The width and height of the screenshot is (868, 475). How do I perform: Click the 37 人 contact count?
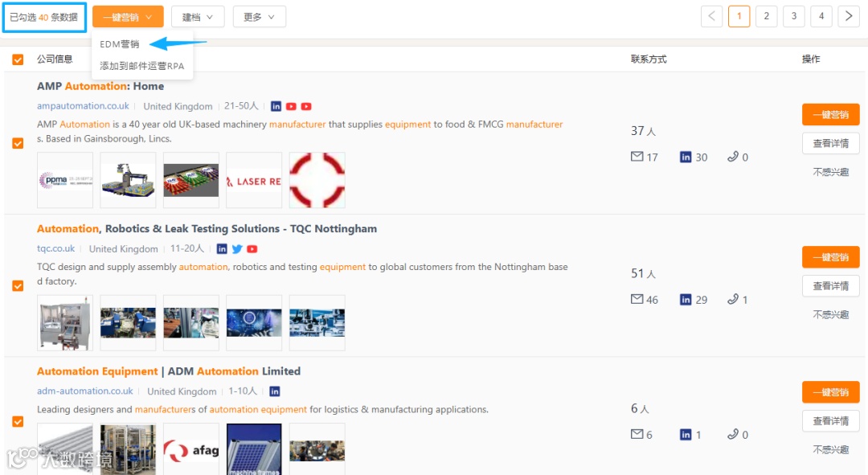click(x=643, y=131)
